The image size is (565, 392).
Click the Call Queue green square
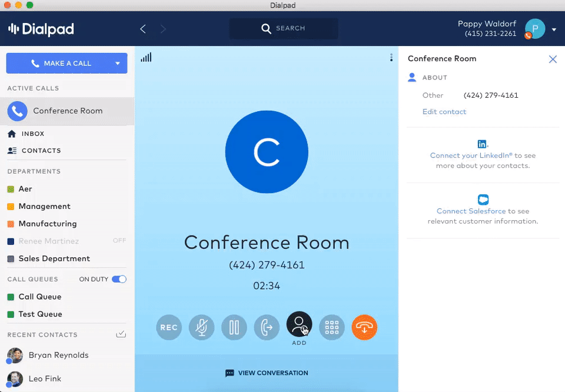11,297
